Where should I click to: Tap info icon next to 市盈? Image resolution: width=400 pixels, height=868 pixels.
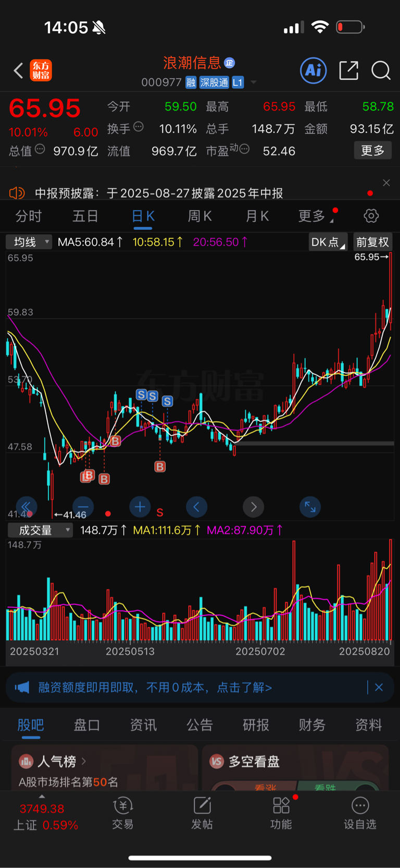tap(244, 149)
